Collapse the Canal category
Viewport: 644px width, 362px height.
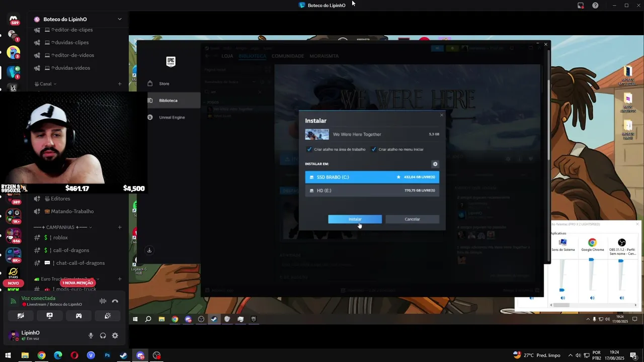coord(45,84)
